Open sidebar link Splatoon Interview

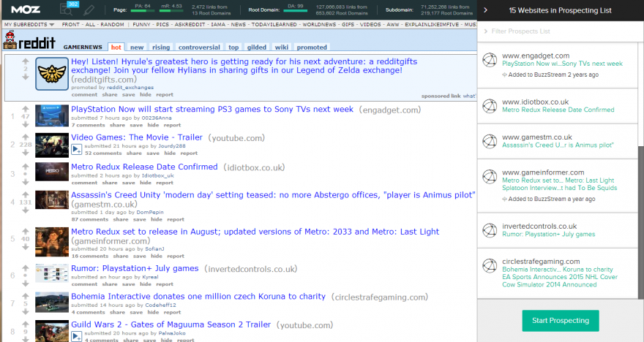(559, 188)
